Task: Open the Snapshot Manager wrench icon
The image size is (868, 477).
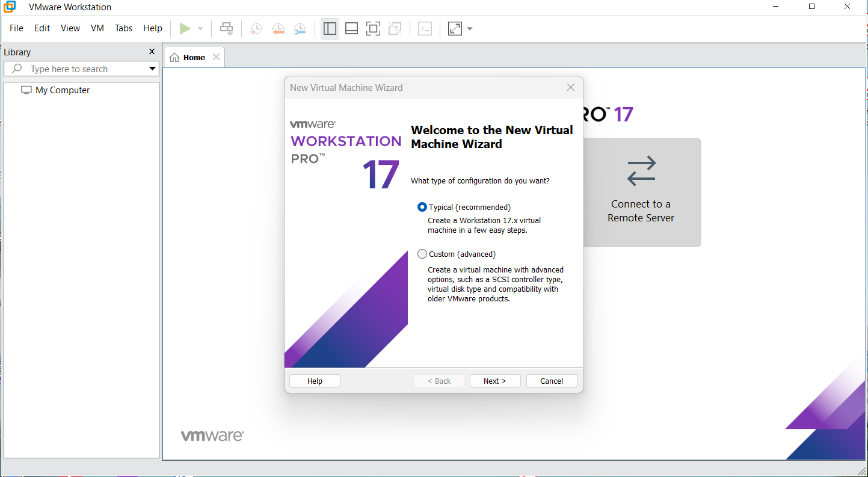Action: (300, 28)
